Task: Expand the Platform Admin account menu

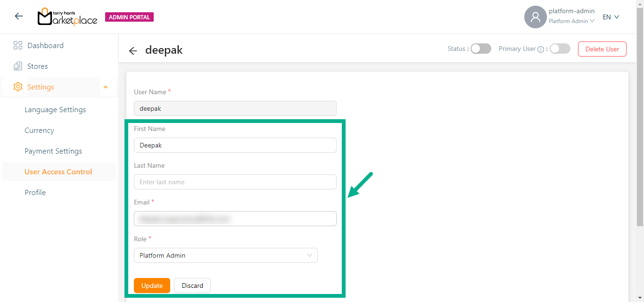Action: pyautogui.click(x=571, y=21)
